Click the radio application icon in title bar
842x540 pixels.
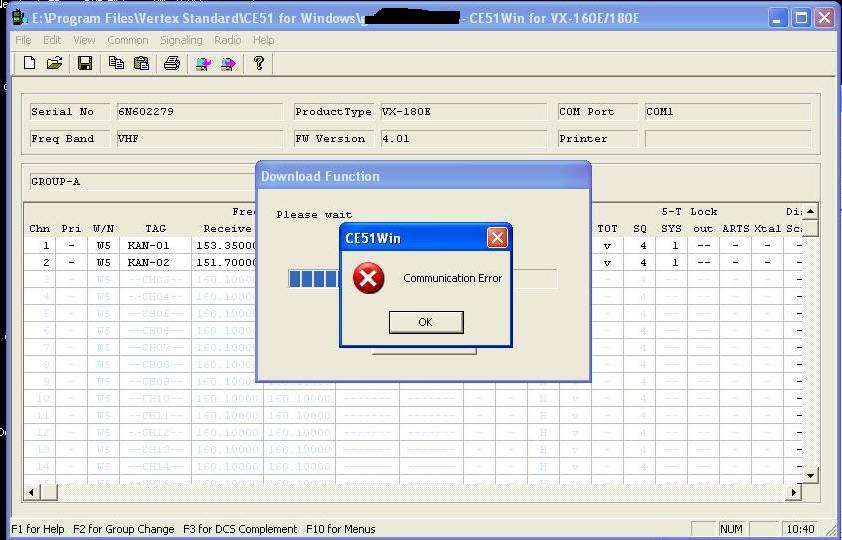pos(19,18)
